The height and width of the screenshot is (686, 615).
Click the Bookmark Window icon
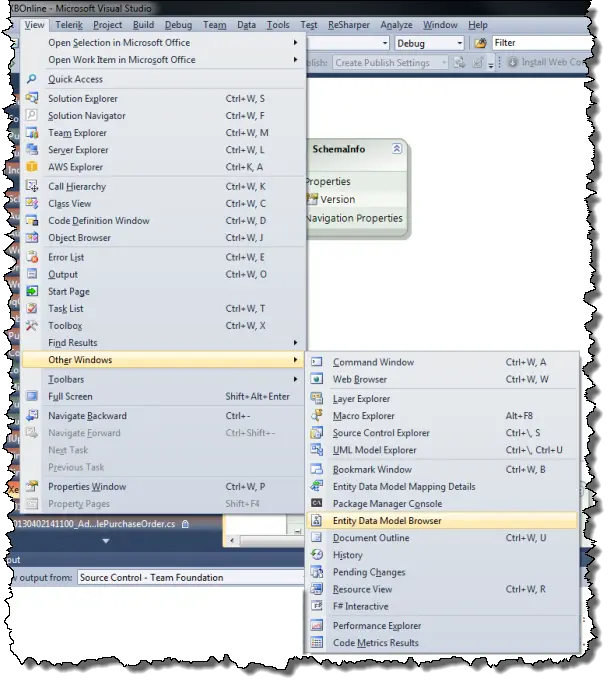tap(317, 469)
